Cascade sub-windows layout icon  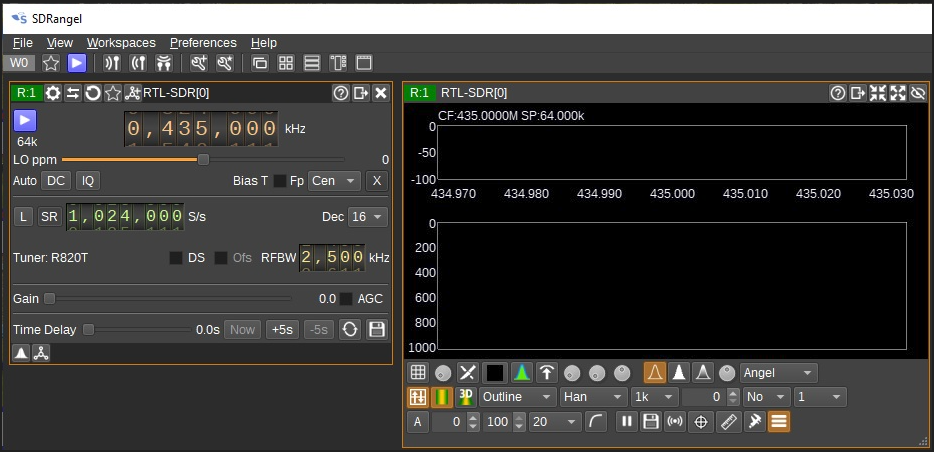coord(260,63)
